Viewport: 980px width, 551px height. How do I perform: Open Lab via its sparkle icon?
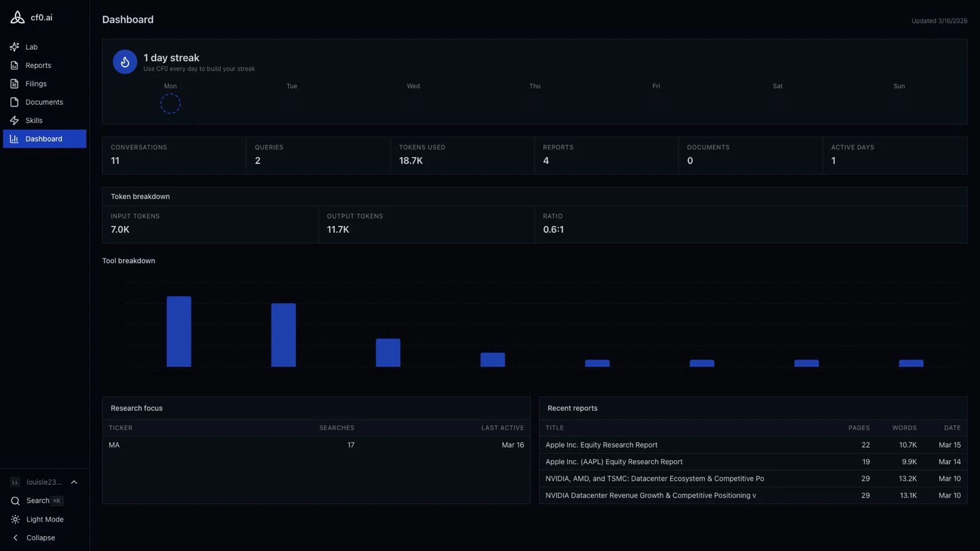pos(15,47)
